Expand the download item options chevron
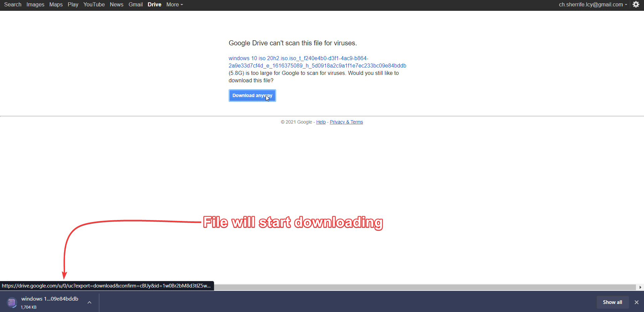The image size is (644, 312). tap(90, 303)
